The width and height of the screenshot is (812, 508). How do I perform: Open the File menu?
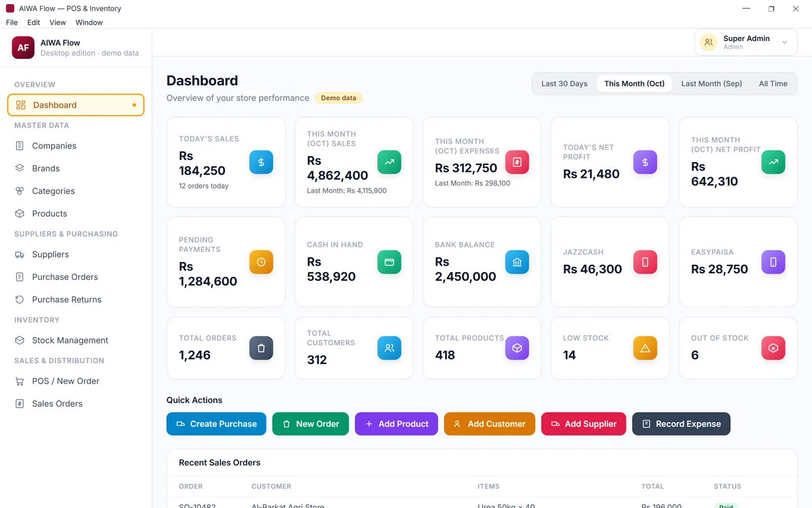point(12,22)
